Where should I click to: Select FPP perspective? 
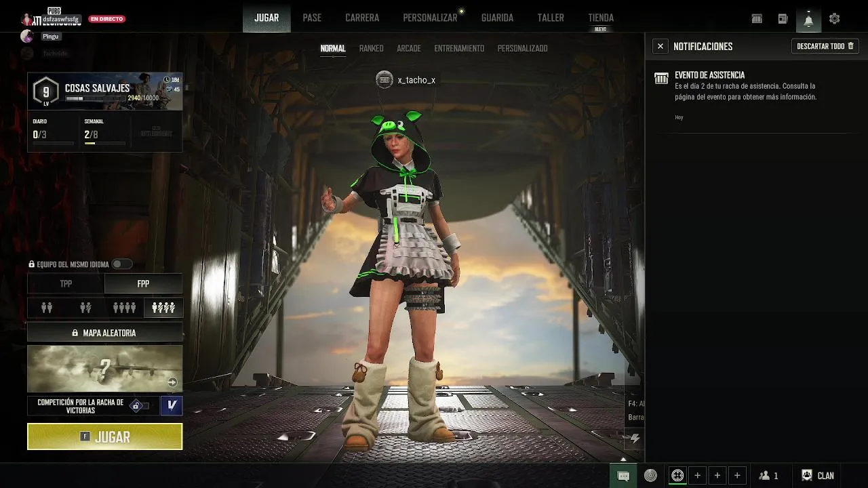(143, 283)
